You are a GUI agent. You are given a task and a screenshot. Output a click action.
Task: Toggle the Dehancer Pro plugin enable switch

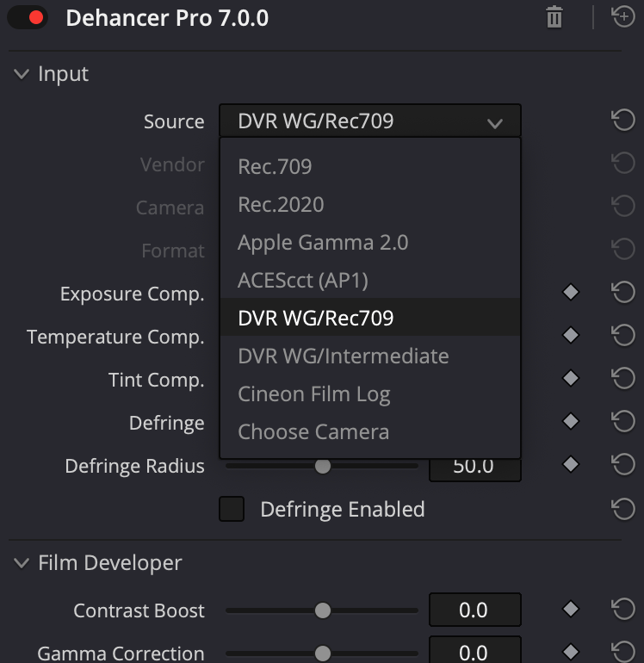pos(28,18)
